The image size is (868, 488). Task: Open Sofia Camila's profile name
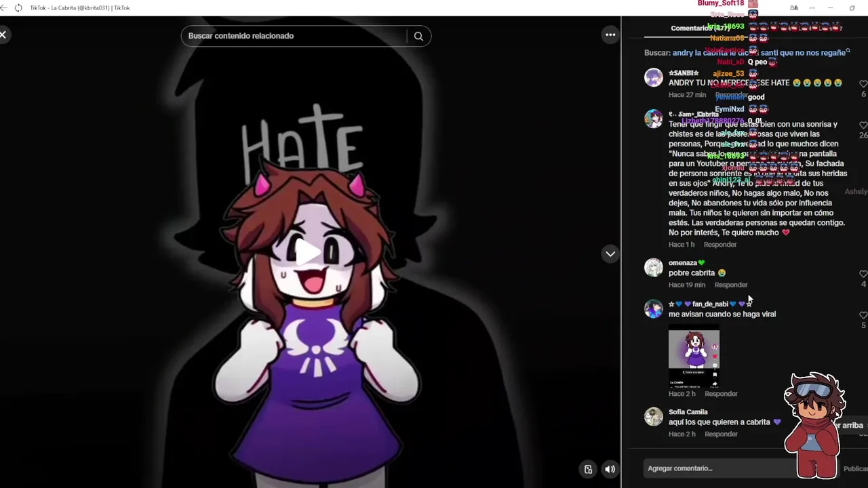688,412
